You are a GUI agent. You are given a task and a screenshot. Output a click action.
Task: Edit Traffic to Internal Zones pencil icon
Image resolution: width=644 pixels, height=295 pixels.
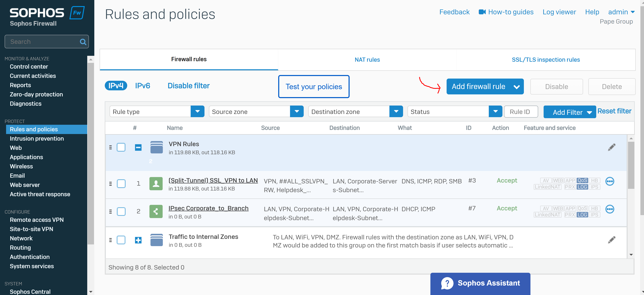[611, 240]
